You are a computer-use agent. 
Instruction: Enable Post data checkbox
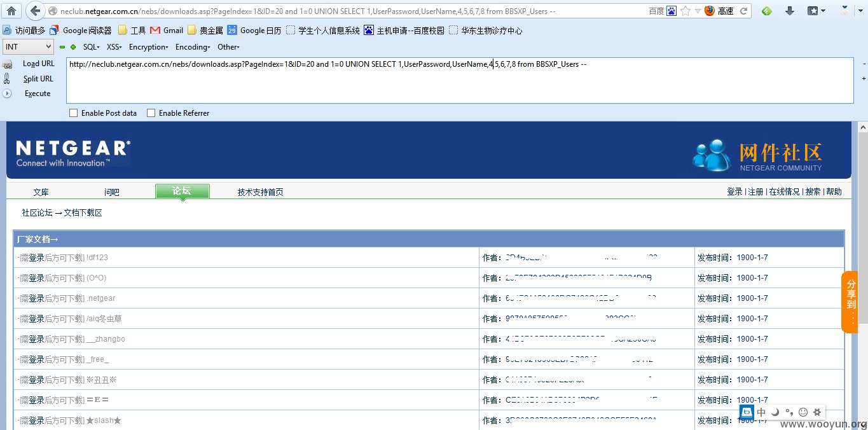(x=74, y=113)
